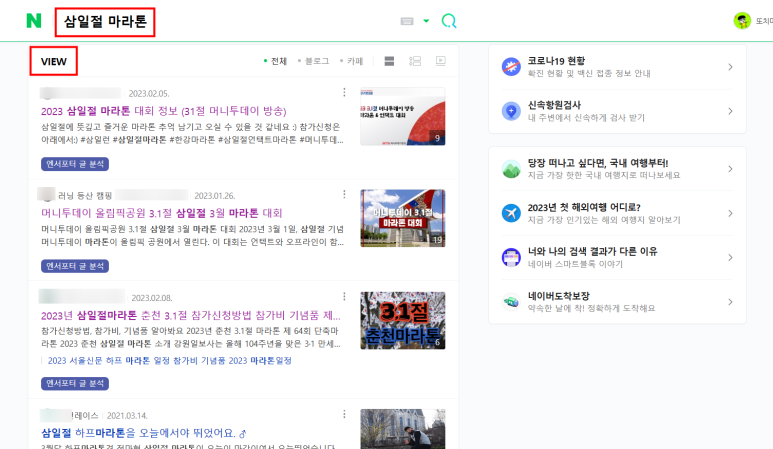Viewport: 773px width, 449px height.
Task: Click 엔서포터 글 분석 under the 2023.02.08. post
Action: pyautogui.click(x=75, y=383)
